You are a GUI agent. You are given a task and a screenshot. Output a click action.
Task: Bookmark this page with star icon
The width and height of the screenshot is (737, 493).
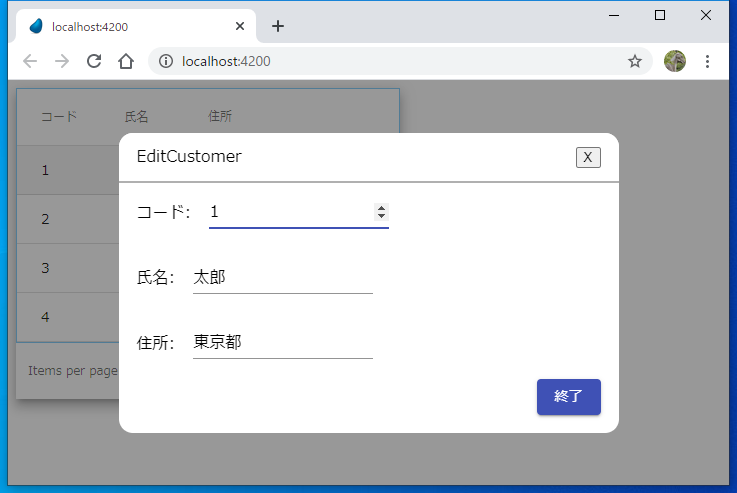(635, 61)
